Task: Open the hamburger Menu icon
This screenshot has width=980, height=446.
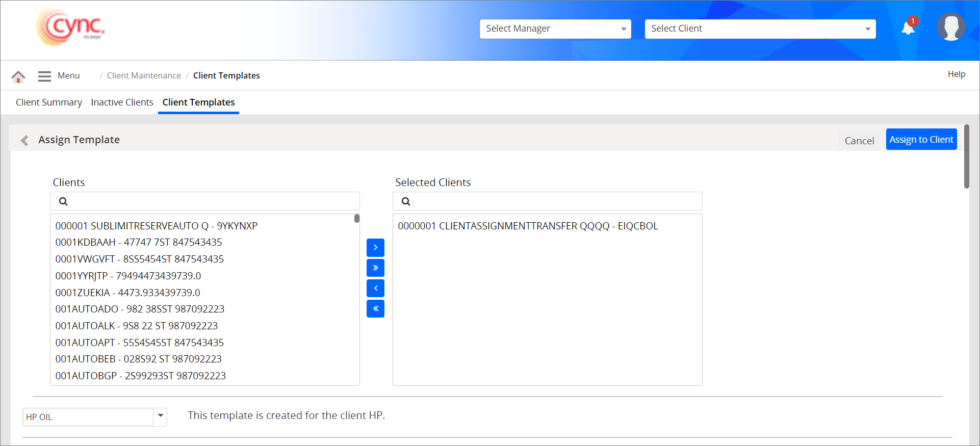Action: [x=45, y=76]
